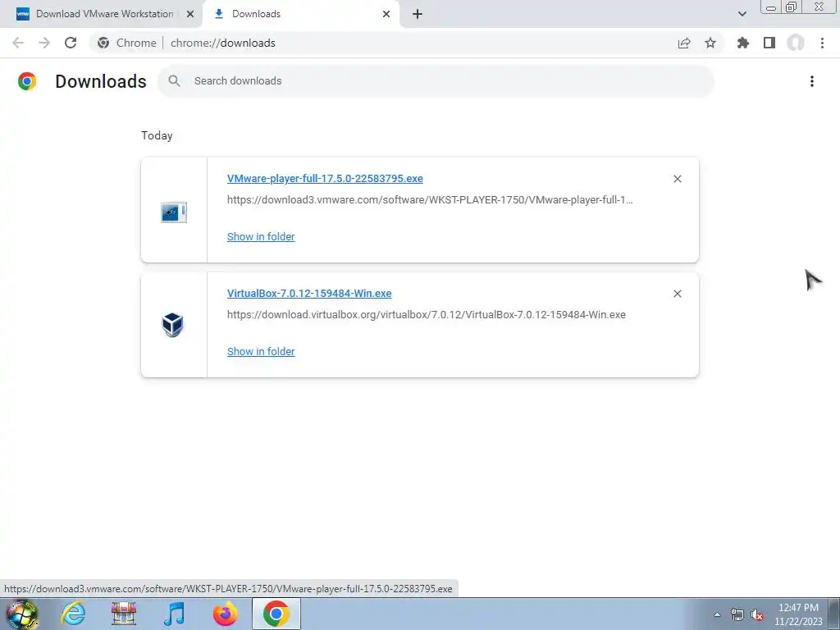Click the VirtualBox cube file icon
Screen dimensions: 840x630
172,325
